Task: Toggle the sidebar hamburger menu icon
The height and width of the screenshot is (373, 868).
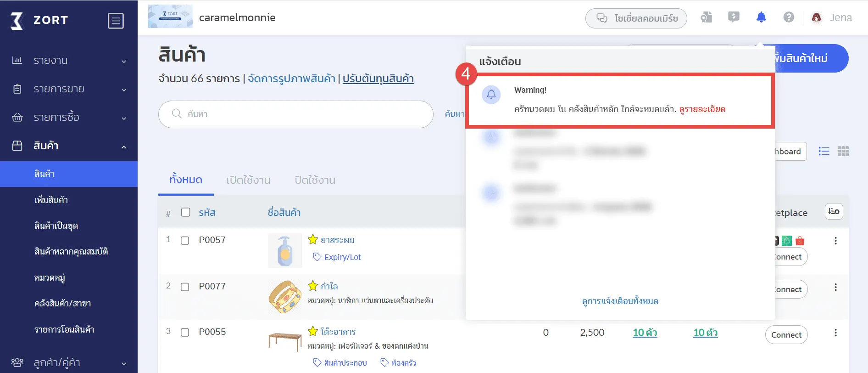Action: (116, 21)
